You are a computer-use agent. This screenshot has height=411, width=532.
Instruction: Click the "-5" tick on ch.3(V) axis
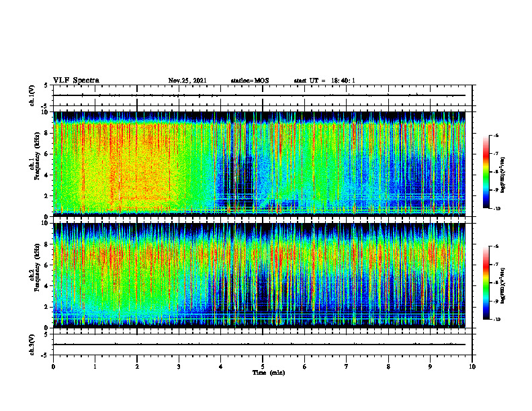tap(45, 355)
